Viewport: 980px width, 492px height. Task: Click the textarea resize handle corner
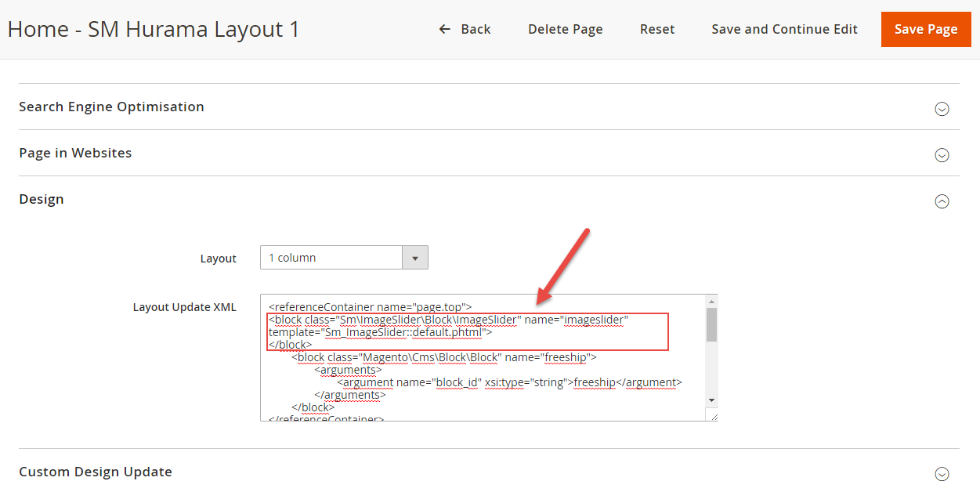[713, 416]
